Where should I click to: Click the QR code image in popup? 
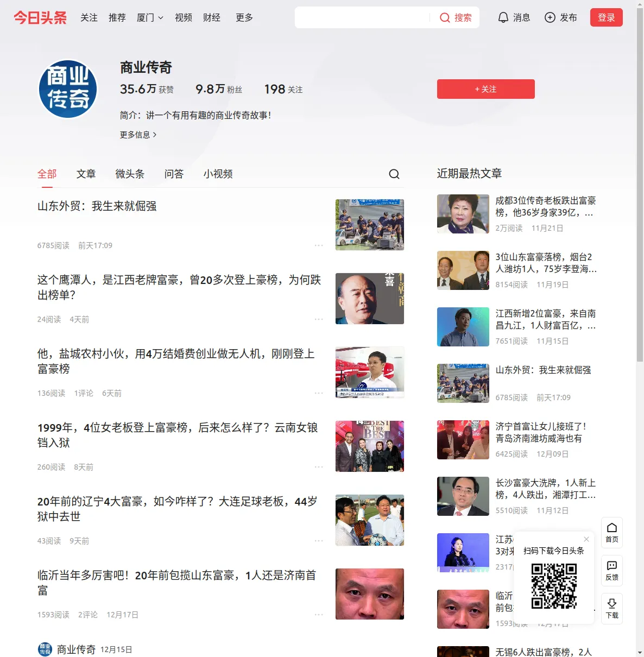point(554,586)
